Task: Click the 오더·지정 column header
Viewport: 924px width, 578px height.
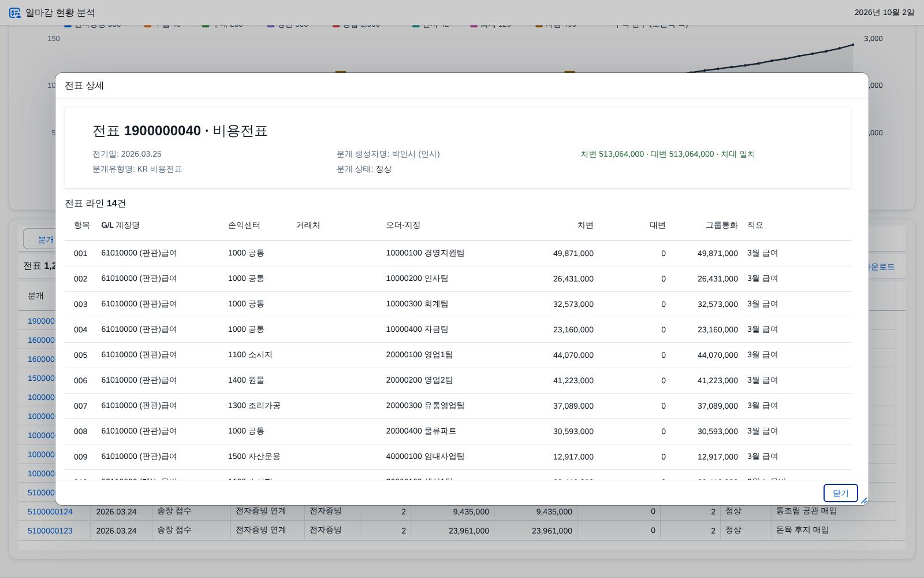Action: click(403, 225)
